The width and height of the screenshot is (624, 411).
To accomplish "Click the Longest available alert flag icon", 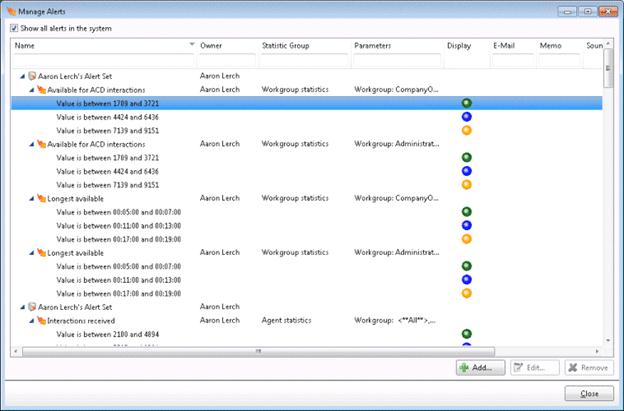I will tap(41, 198).
